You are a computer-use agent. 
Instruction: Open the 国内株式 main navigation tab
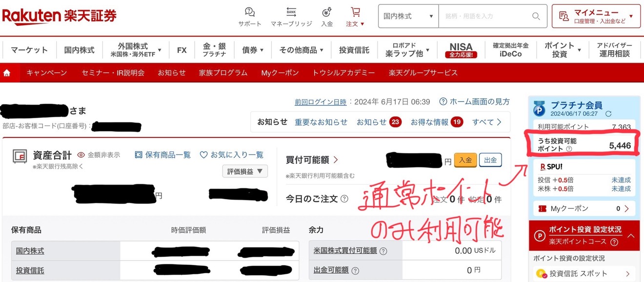coord(80,50)
